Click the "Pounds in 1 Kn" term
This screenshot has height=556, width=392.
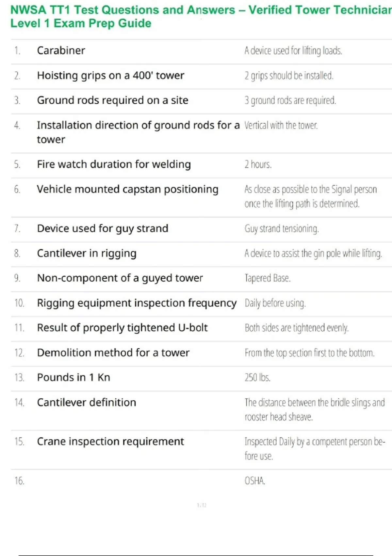tap(73, 377)
